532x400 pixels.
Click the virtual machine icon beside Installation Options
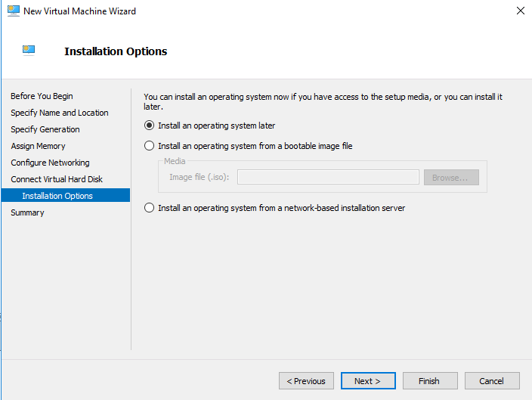pyautogui.click(x=29, y=50)
